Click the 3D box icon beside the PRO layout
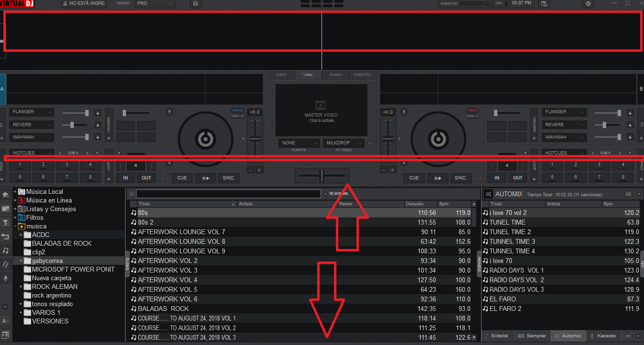Viewport: 644px width, 345px height. (195, 3)
